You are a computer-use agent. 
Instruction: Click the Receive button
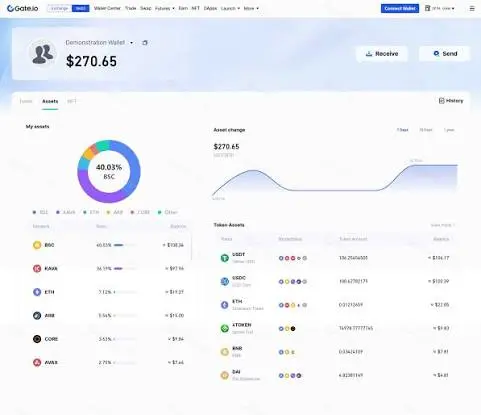382,54
